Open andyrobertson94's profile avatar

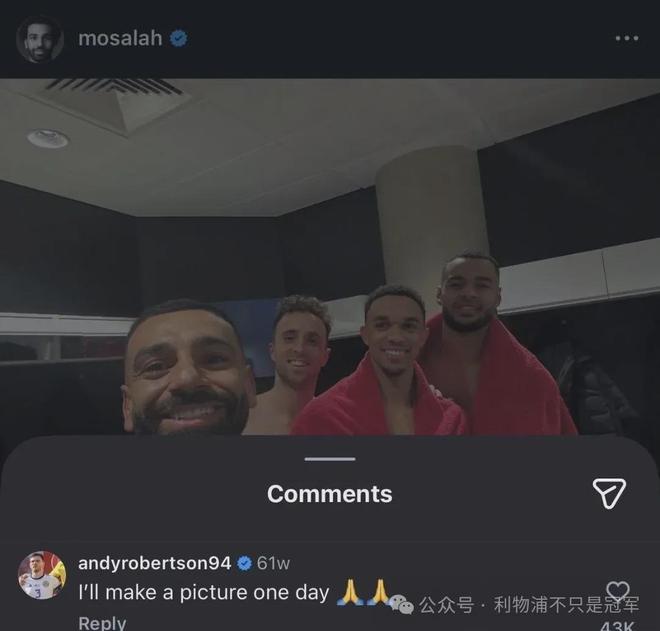pyautogui.click(x=42, y=575)
